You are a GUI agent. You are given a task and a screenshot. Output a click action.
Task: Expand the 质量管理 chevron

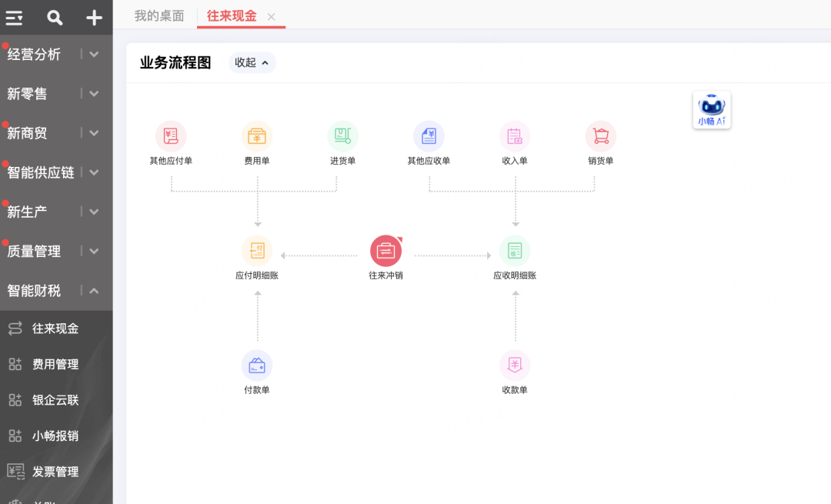tap(94, 251)
